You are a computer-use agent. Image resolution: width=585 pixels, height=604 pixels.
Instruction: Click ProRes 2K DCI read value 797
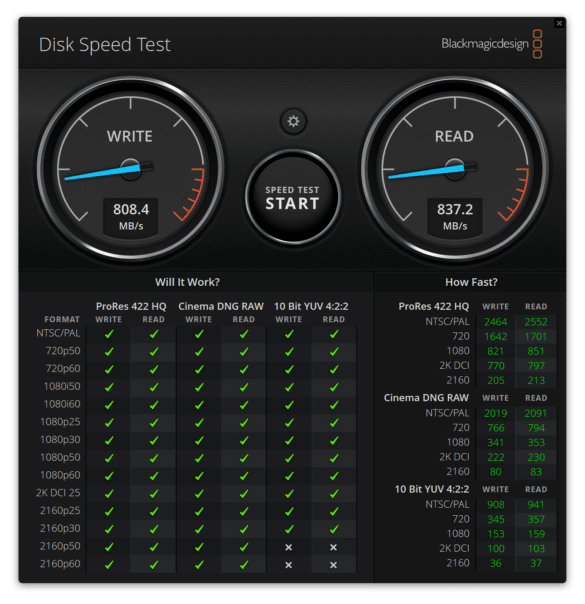click(x=536, y=366)
